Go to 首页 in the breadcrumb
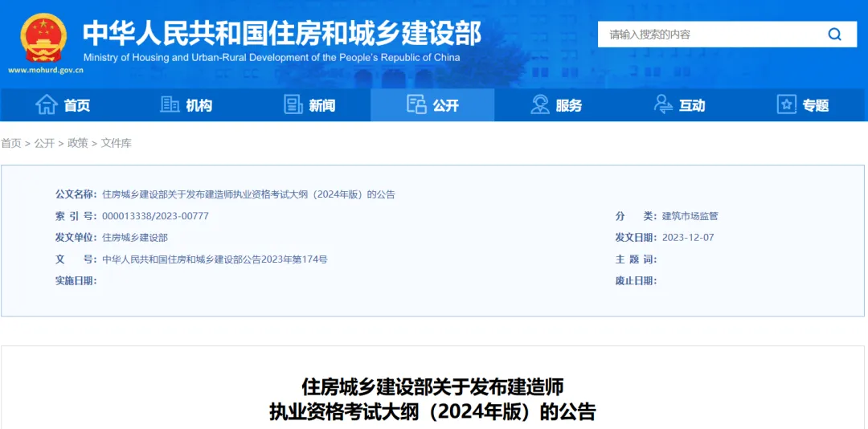Viewport: 868px width, 429px height. coord(11,143)
